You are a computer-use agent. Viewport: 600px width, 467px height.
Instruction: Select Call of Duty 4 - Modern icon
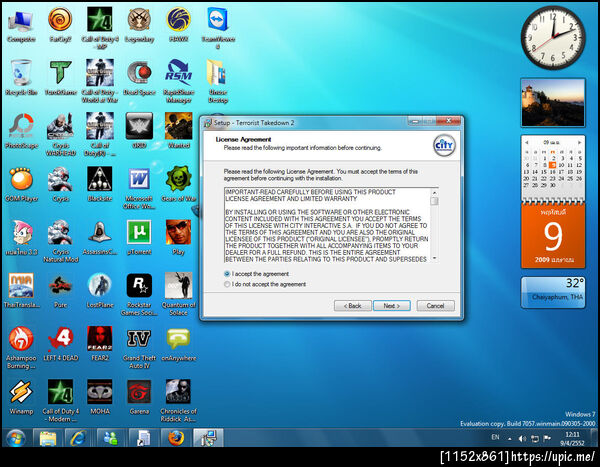[x=60, y=400]
